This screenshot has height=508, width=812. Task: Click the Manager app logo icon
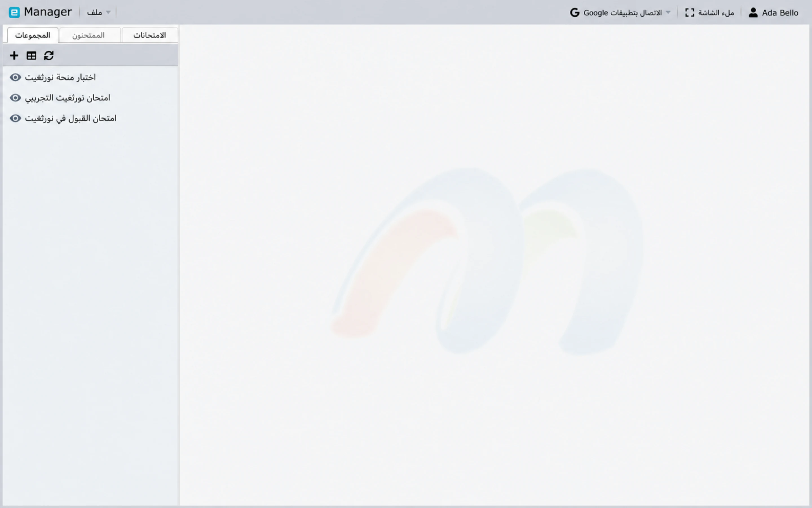14,12
